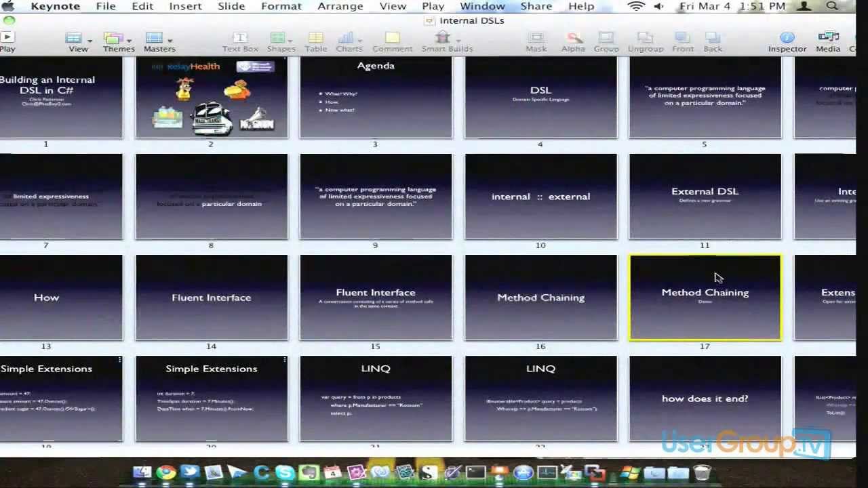The image size is (868, 488).
Task: Open Terminal in the Dock
Action: click(x=475, y=472)
